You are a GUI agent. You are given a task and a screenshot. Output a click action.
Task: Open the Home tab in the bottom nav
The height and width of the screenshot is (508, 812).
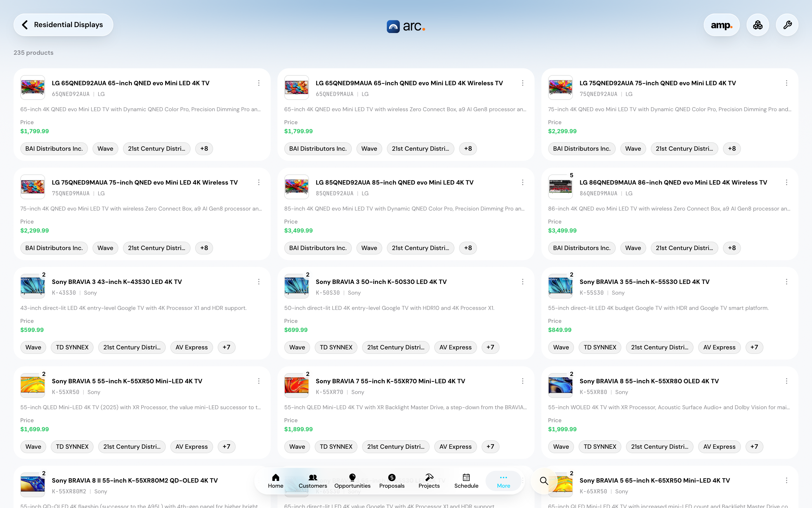click(275, 481)
